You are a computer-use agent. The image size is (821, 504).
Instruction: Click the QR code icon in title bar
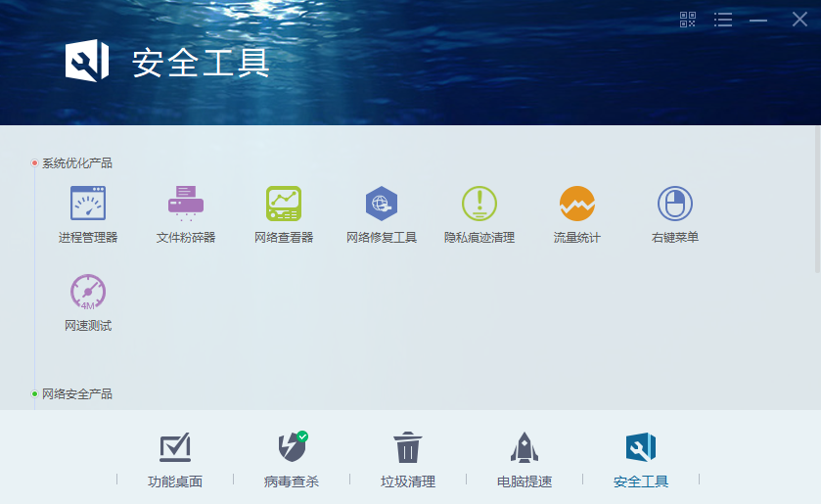click(x=688, y=20)
